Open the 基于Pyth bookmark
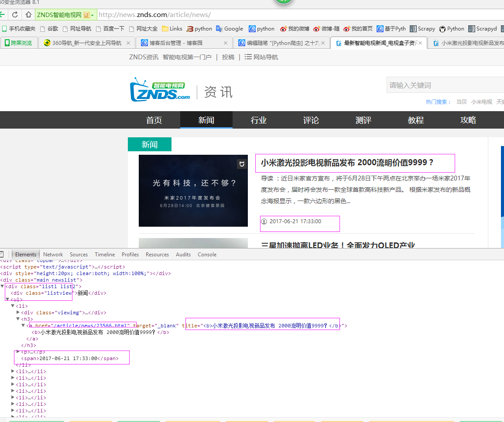 [x=391, y=29]
